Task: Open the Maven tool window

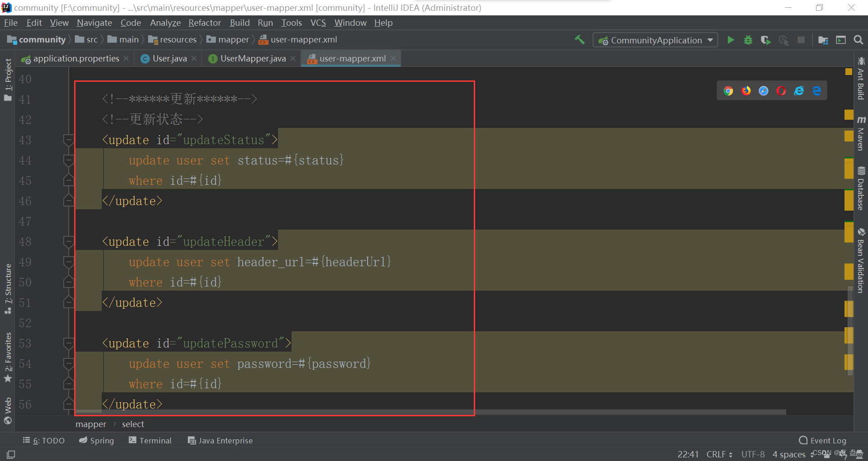Action: pyautogui.click(x=861, y=134)
